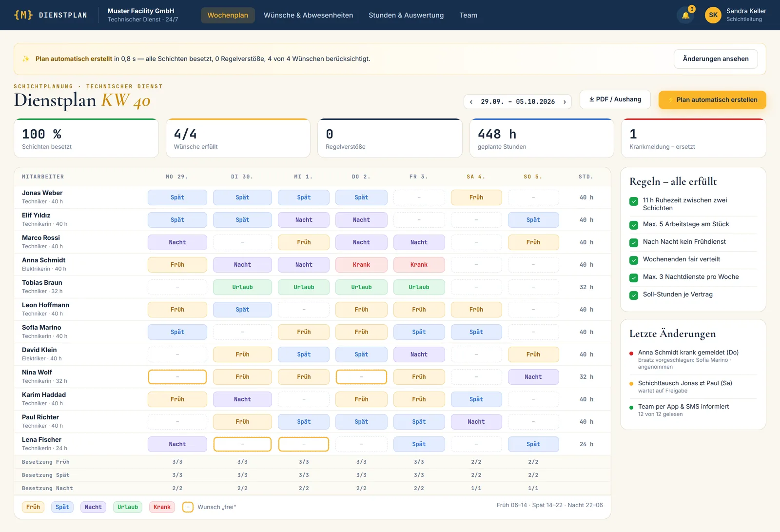780x532 pixels.
Task: Select the Wochenplan tab
Action: (228, 15)
